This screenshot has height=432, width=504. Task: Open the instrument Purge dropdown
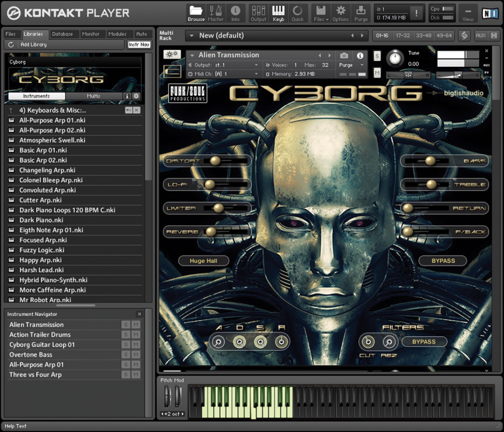click(352, 65)
